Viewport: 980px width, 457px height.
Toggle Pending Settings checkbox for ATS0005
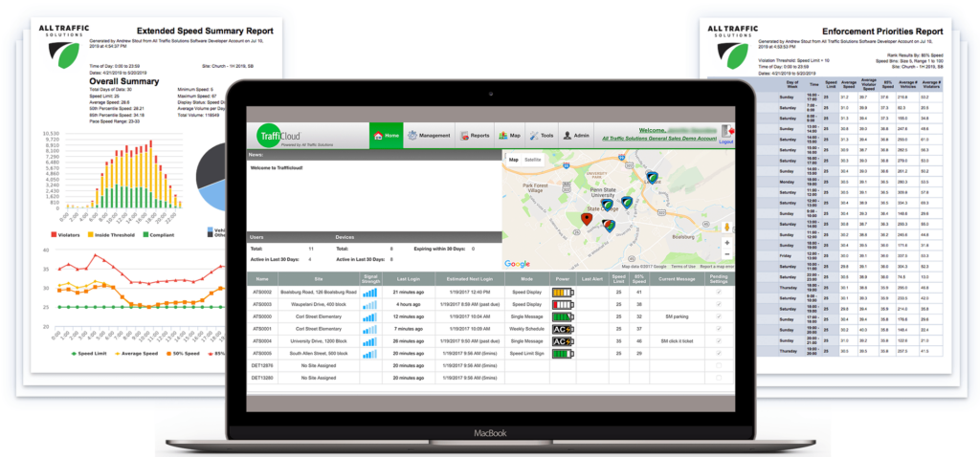719,354
